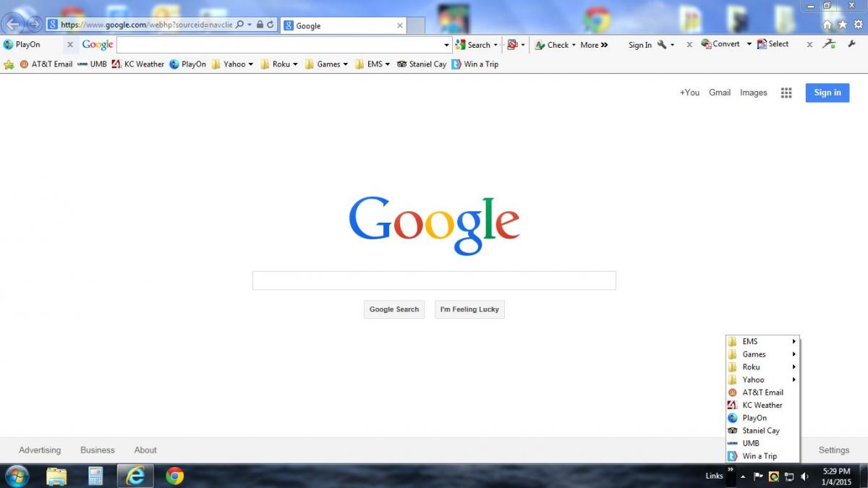Open the Roku submenu in the Links popup

(762, 367)
